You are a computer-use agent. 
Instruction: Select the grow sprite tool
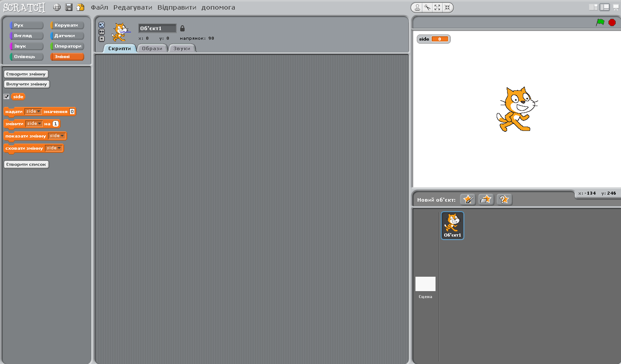click(x=437, y=7)
